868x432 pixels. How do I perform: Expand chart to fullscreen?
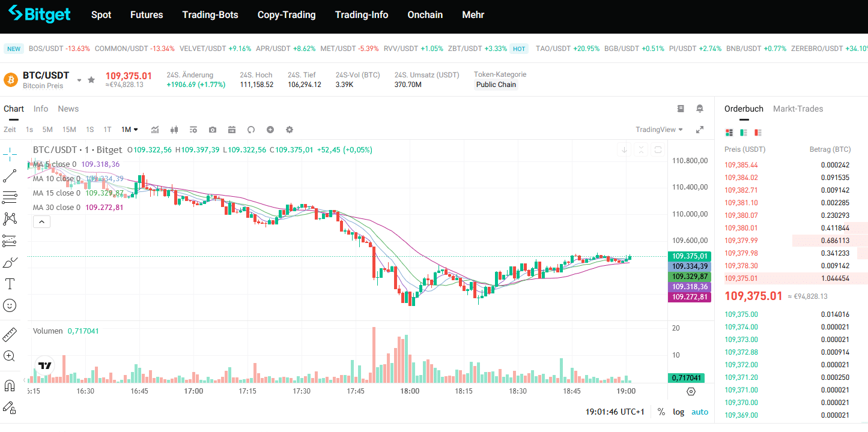click(x=700, y=130)
